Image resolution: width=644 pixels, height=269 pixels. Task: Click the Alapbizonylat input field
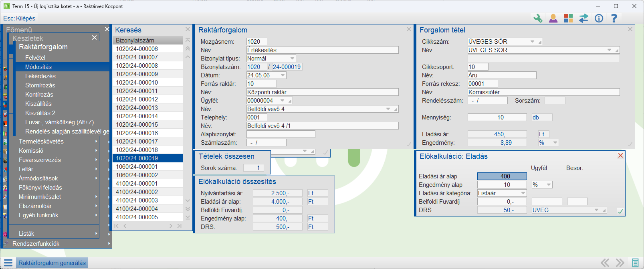click(281, 134)
